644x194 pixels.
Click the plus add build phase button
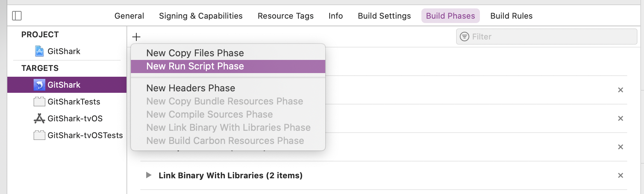136,37
